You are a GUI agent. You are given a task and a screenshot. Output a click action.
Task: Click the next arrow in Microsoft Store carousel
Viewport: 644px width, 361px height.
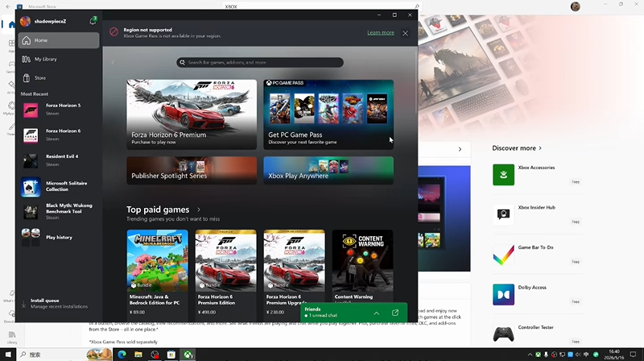click(x=460, y=149)
